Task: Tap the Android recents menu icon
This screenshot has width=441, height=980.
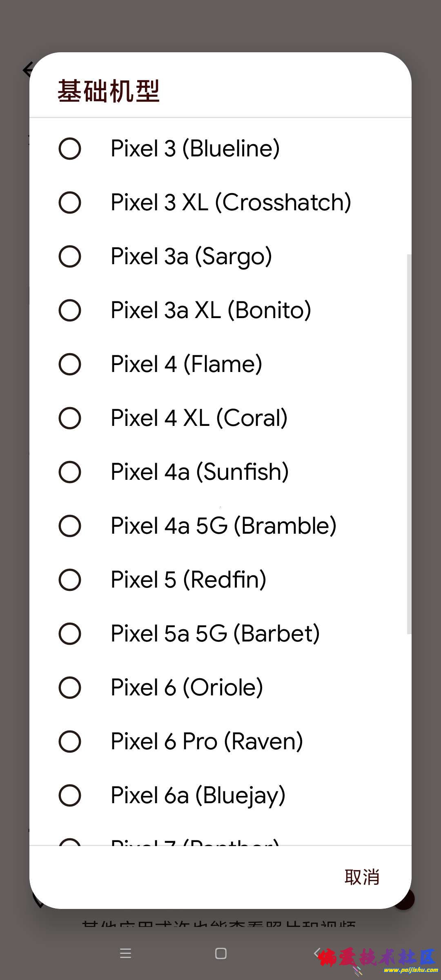Action: pos(125,953)
